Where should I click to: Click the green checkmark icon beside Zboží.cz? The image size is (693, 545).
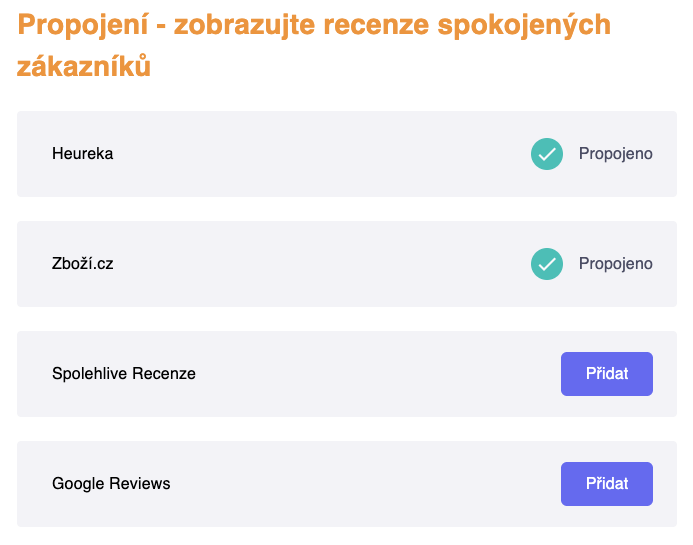coord(546,264)
